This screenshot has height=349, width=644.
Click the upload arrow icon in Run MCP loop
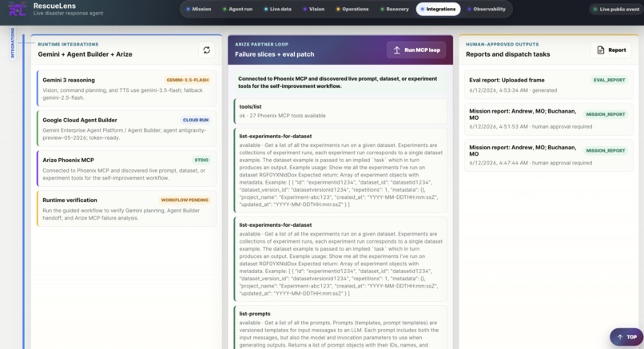pos(397,50)
